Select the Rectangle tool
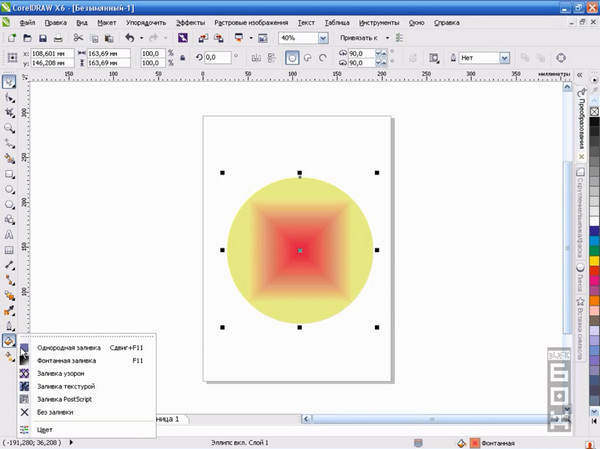600x449 pixels. coord(10,173)
